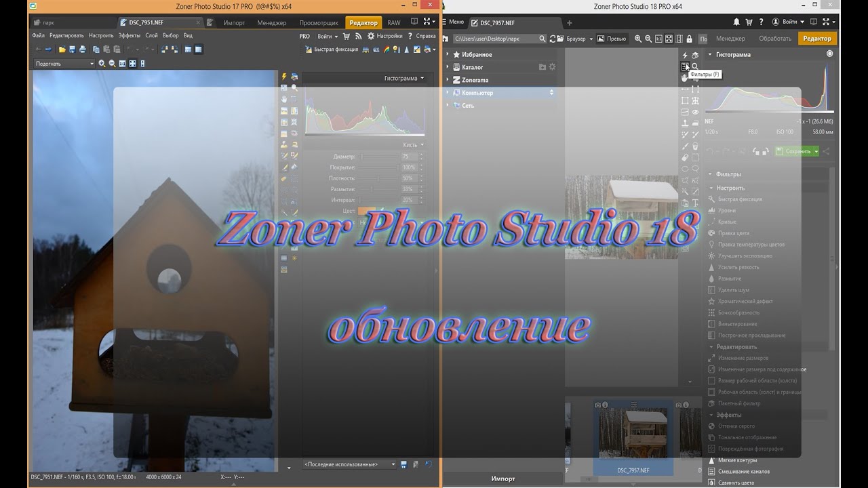Zoom in with magnifier plus in Zoner 17
This screenshot has height=488, width=868.
pos(102,64)
